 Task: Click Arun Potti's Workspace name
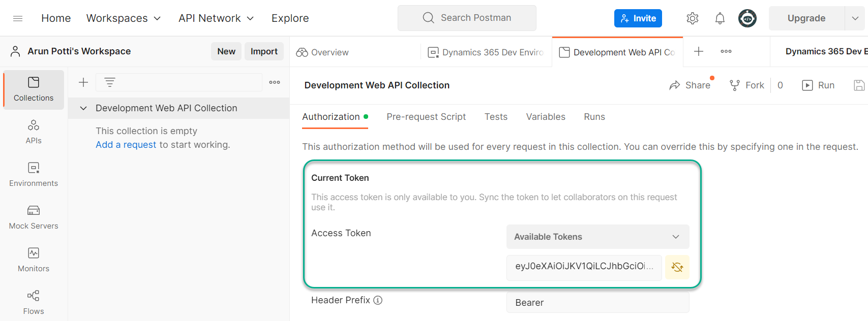tap(79, 51)
